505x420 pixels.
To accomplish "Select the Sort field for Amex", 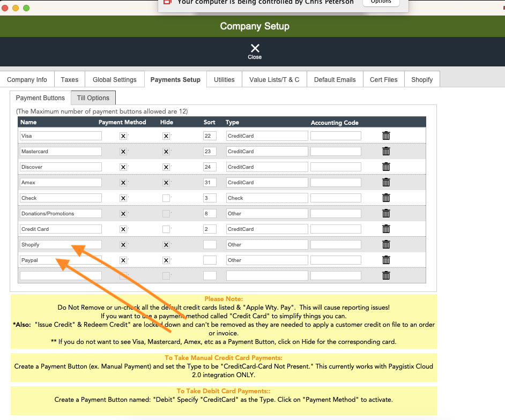I will tap(209, 182).
